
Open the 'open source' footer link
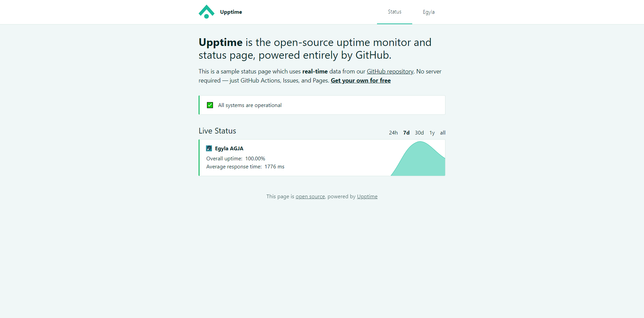[x=310, y=197]
